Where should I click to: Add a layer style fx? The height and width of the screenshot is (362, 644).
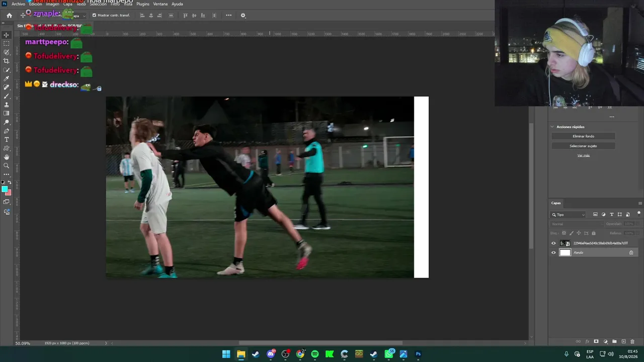tap(587, 342)
